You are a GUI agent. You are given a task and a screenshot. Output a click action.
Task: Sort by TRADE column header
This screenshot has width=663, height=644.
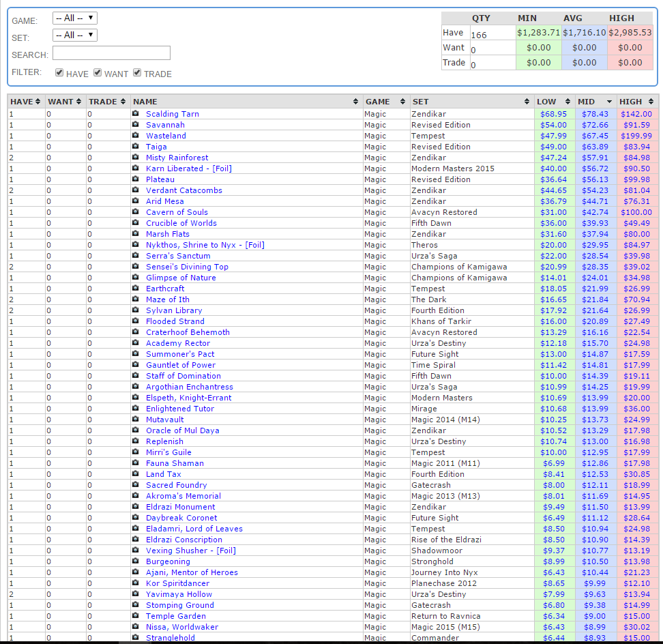(107, 102)
